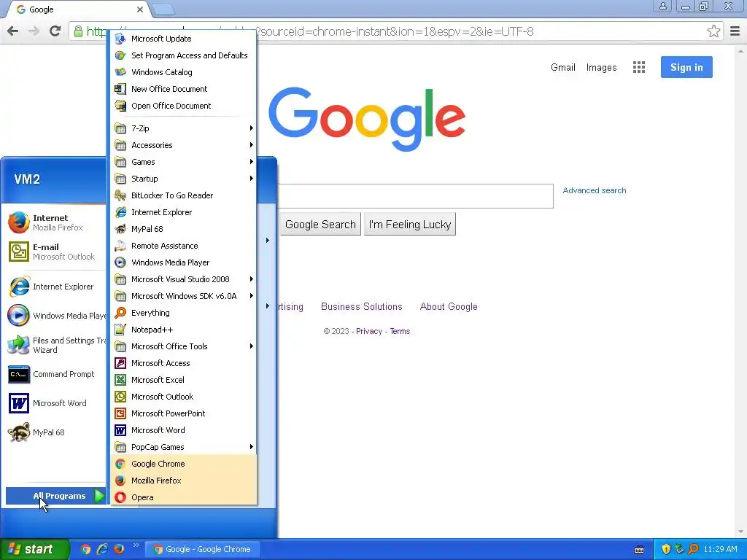Open Google apps grid icon
747x560 pixels.
[x=639, y=67]
